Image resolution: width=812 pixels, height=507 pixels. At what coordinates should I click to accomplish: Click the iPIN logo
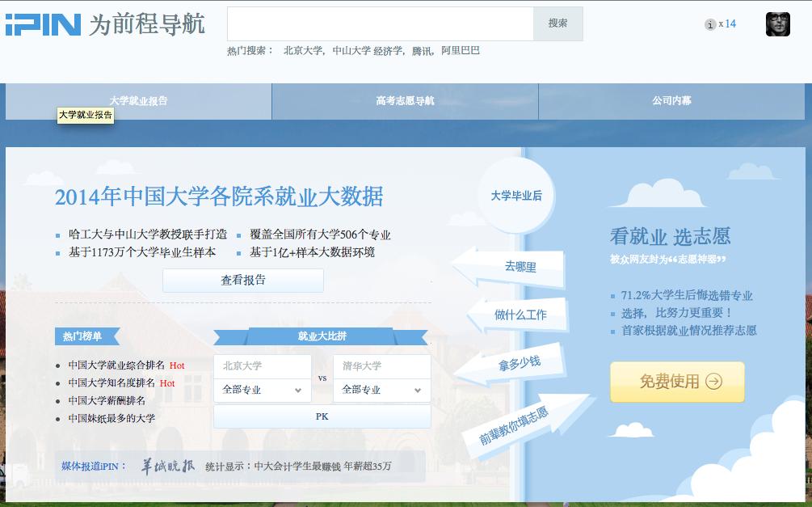point(43,25)
